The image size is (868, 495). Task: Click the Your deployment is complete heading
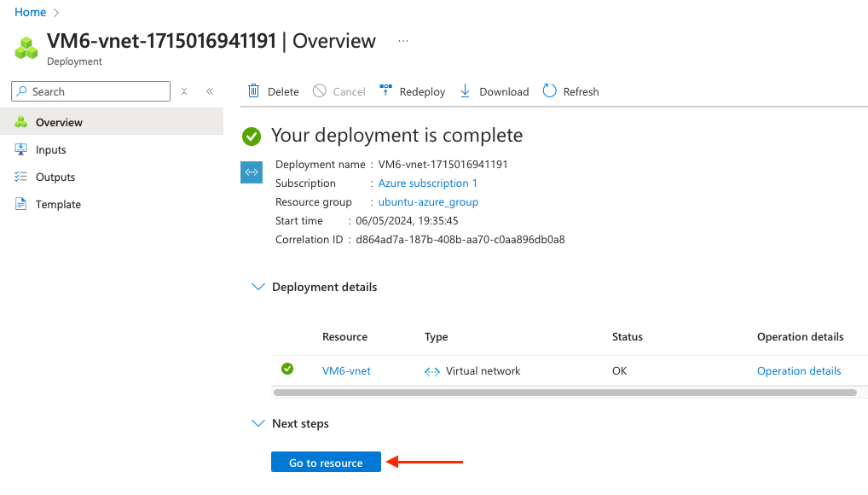(x=397, y=135)
